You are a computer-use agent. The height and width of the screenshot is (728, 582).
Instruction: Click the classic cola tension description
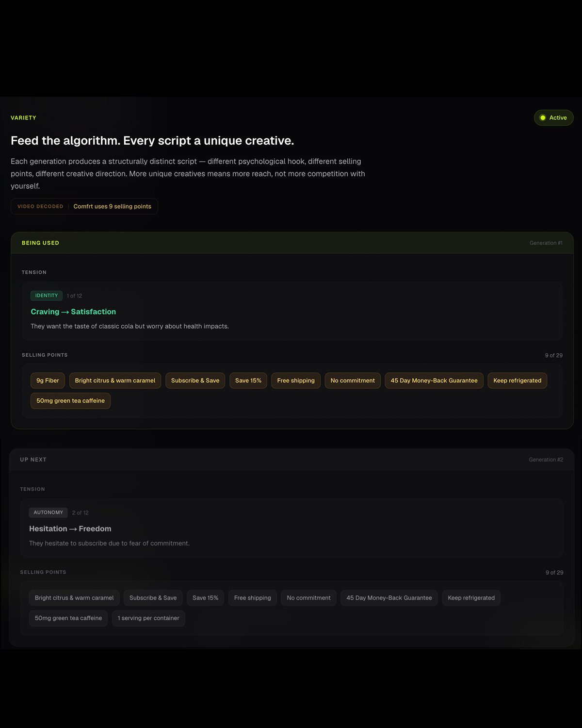[x=129, y=326]
